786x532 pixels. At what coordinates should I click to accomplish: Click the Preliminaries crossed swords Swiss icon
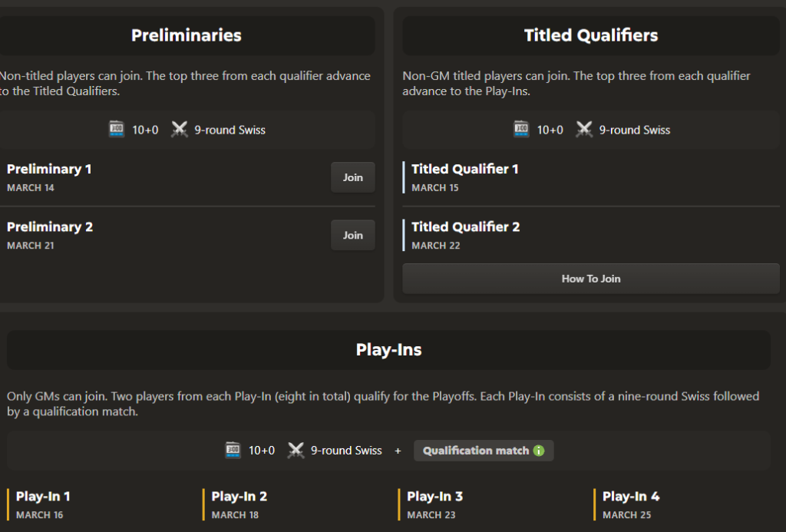tap(180, 130)
